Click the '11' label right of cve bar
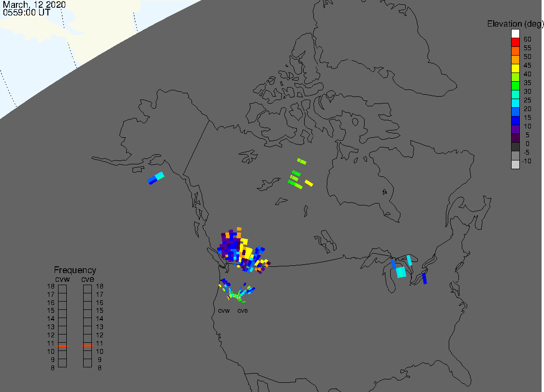The height and width of the screenshot is (392, 544). coord(100,343)
